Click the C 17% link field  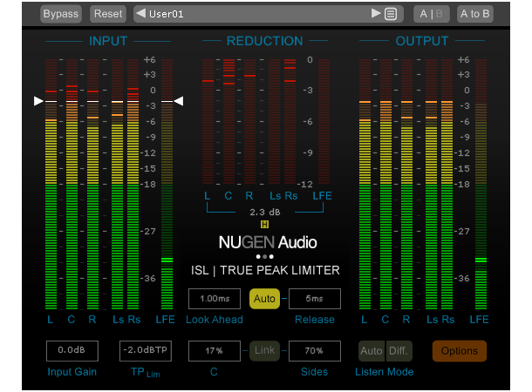[215, 351]
